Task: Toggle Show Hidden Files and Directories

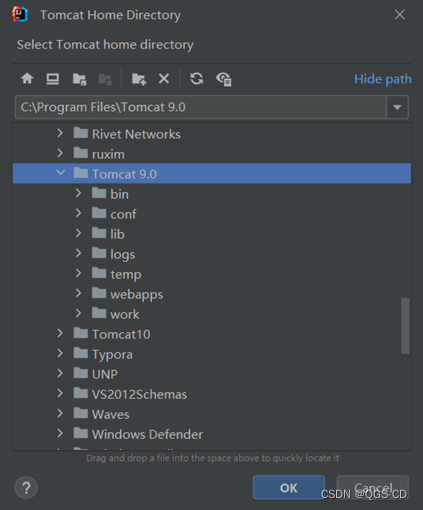Action: (224, 79)
